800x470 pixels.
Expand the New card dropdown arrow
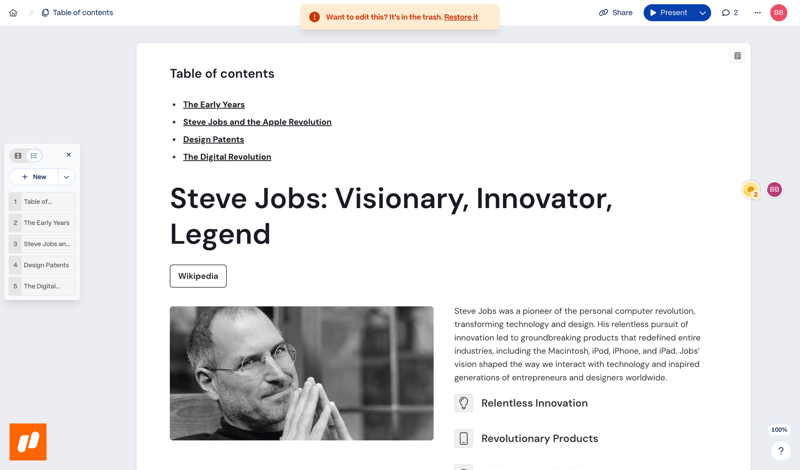coord(66,177)
